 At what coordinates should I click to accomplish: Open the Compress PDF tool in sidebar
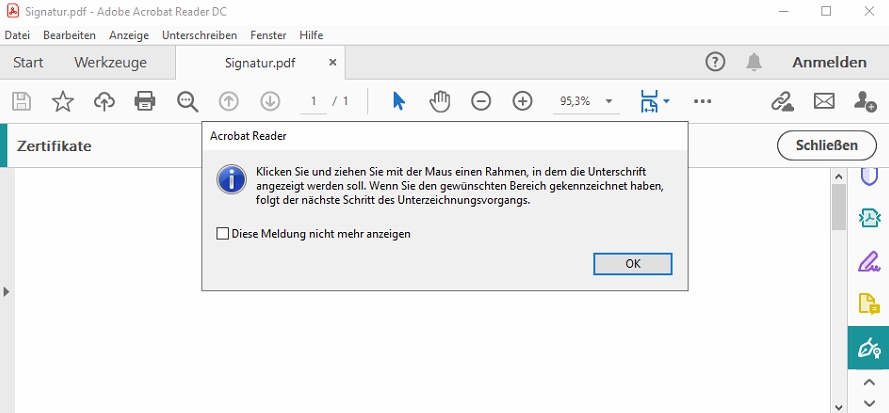pyautogui.click(x=869, y=218)
